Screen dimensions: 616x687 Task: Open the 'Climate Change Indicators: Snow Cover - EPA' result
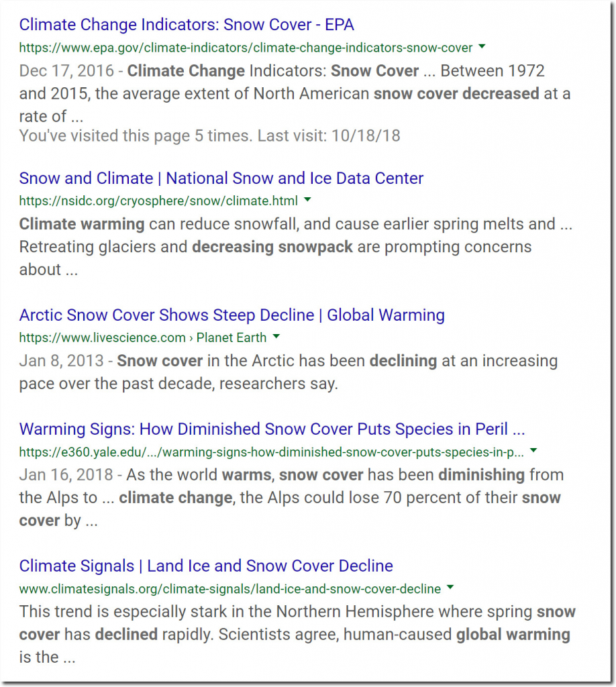coord(186,25)
